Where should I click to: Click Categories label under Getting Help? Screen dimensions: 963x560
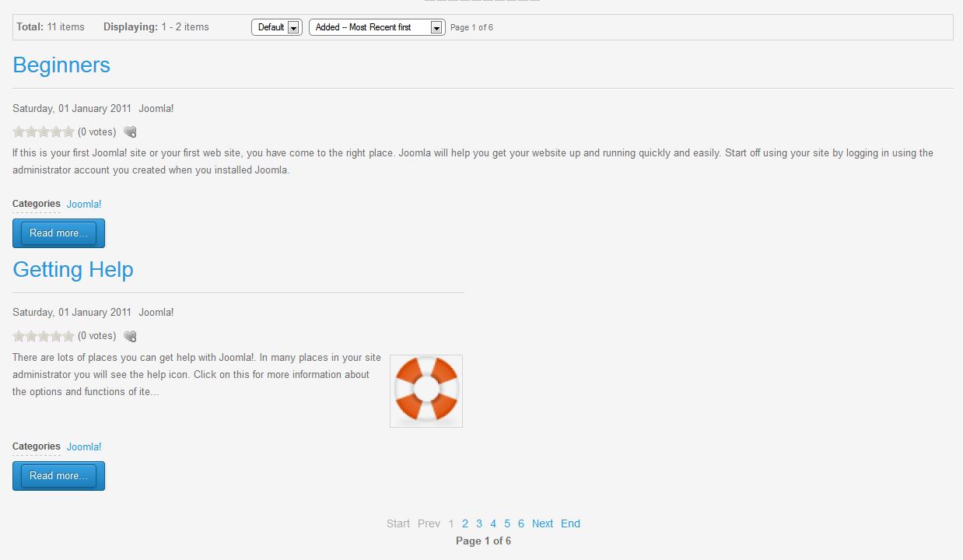coord(37,446)
